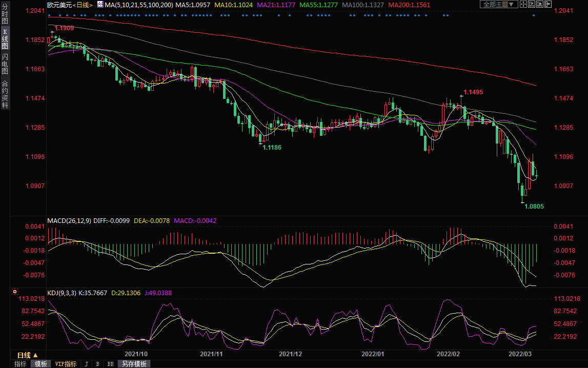Expand the 日线 period selector

coord(28,355)
